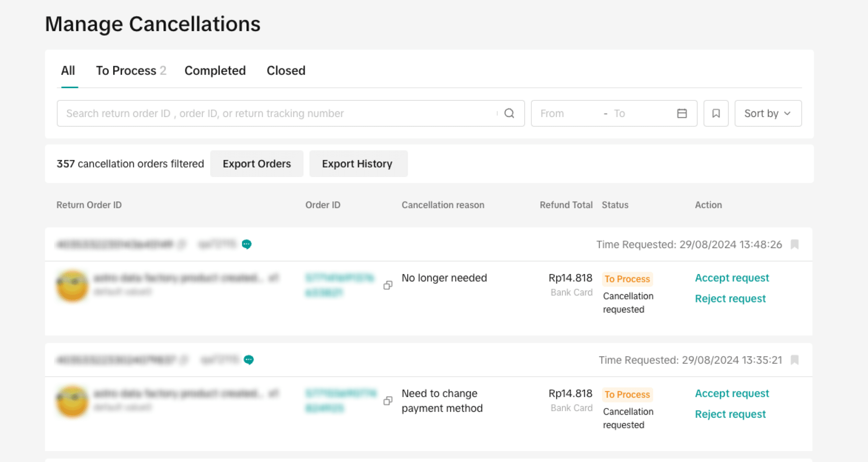Copy order ID of the first cancellation
Screen dimensions: 868x462
[x=388, y=285]
